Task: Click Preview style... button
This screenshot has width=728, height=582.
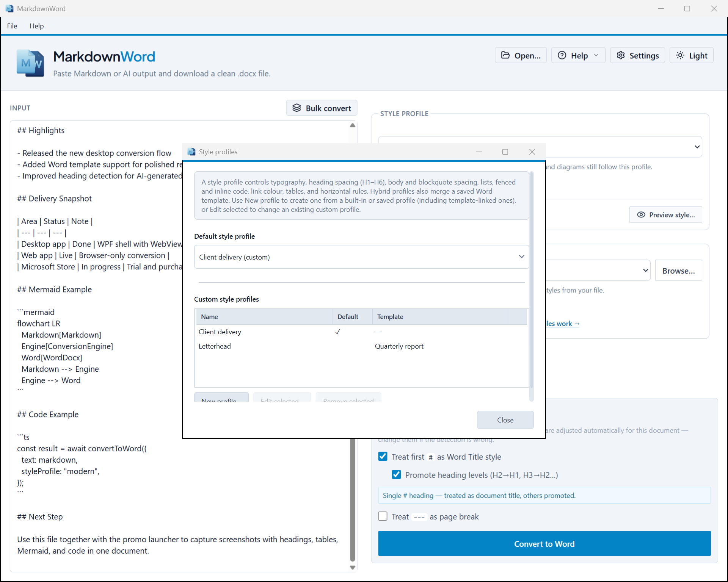Action: [x=666, y=215]
